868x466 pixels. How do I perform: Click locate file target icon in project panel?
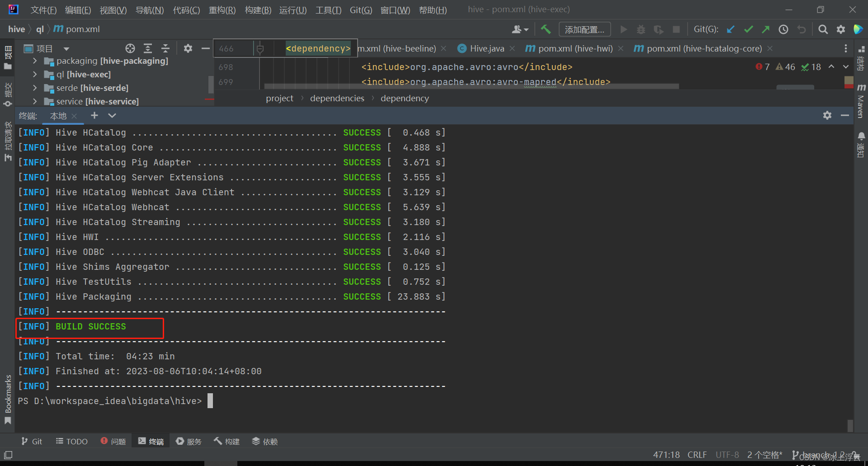tap(130, 48)
